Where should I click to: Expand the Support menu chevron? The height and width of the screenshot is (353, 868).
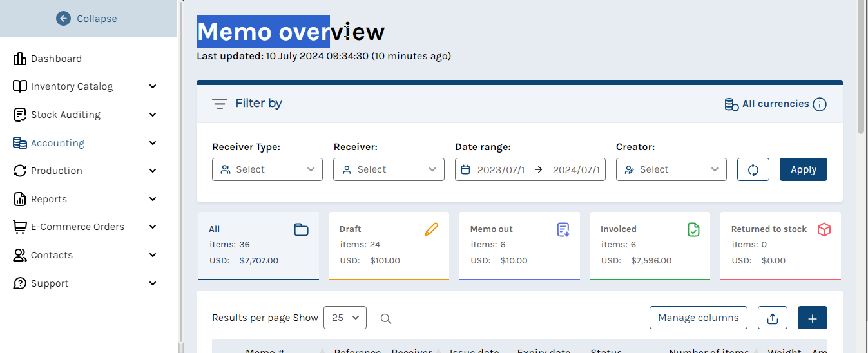[153, 283]
